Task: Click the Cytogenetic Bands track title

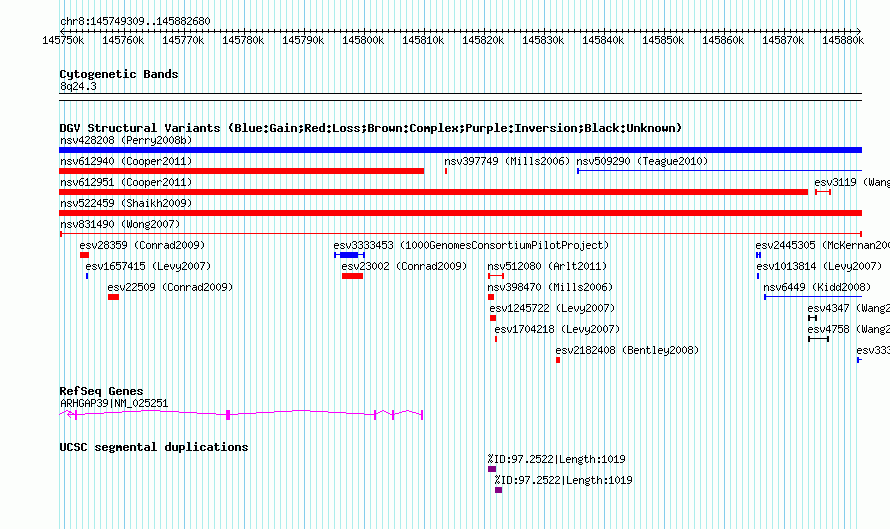Action: (119, 74)
